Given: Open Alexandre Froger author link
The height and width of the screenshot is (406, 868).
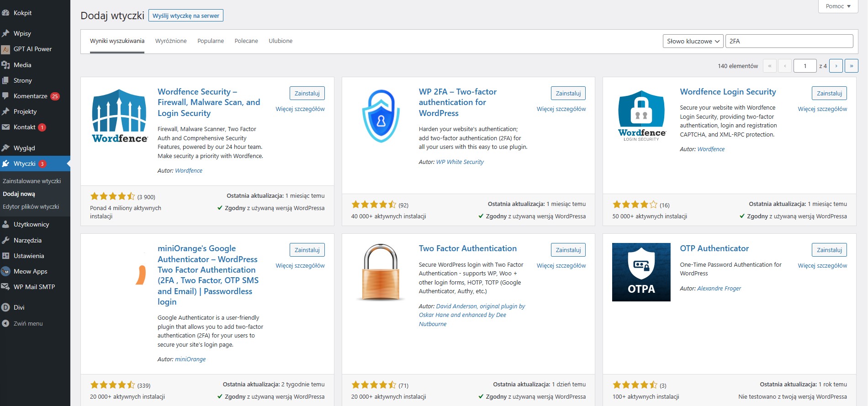Looking at the screenshot, I should point(719,288).
